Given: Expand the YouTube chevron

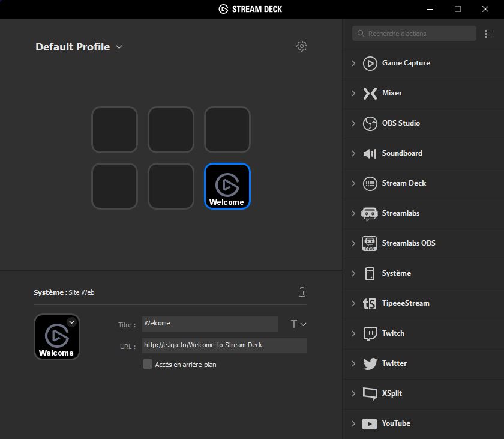Looking at the screenshot, I should click(353, 423).
